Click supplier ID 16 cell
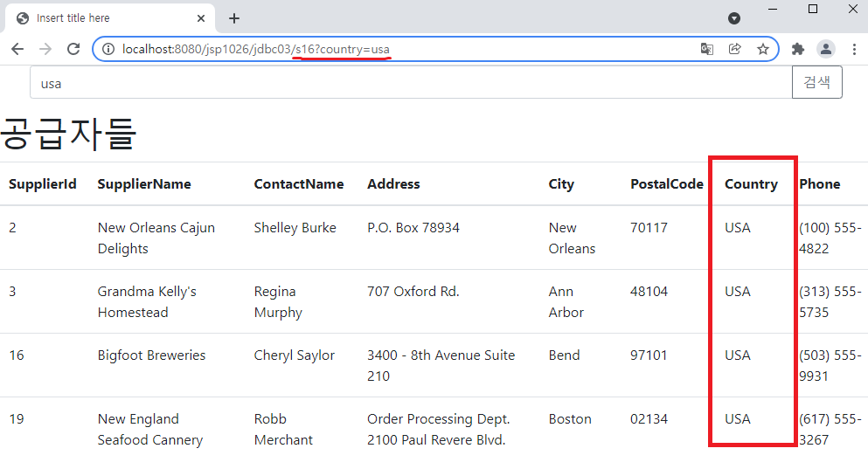Screen dimensions: 868x476 17,355
